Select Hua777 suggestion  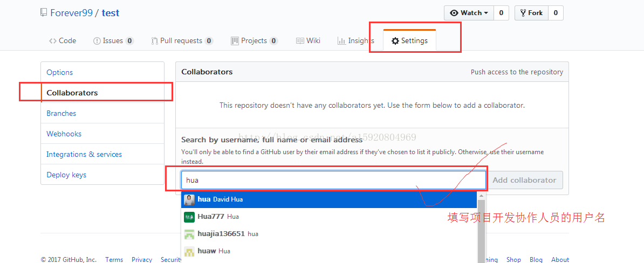coord(329,217)
